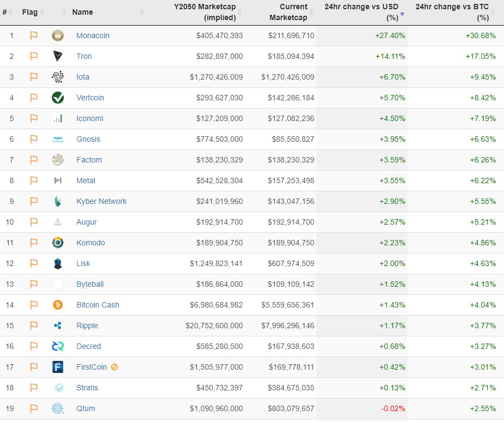Open the Kyber Network link

coord(101,201)
